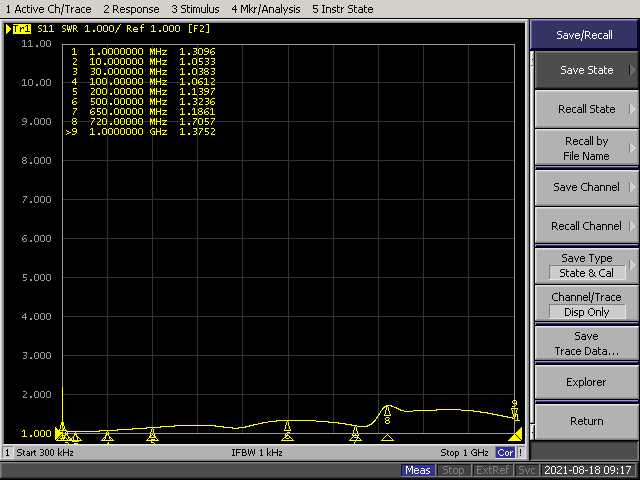Screen dimensions: 640x480
Task: Expand arrow on Recall State softkey
Action: pos(632,109)
